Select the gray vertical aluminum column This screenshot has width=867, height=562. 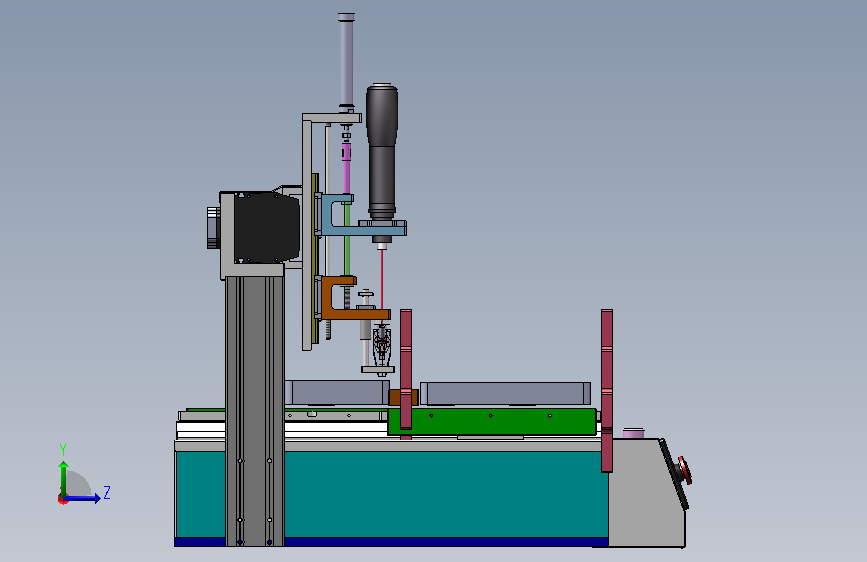(x=254, y=411)
